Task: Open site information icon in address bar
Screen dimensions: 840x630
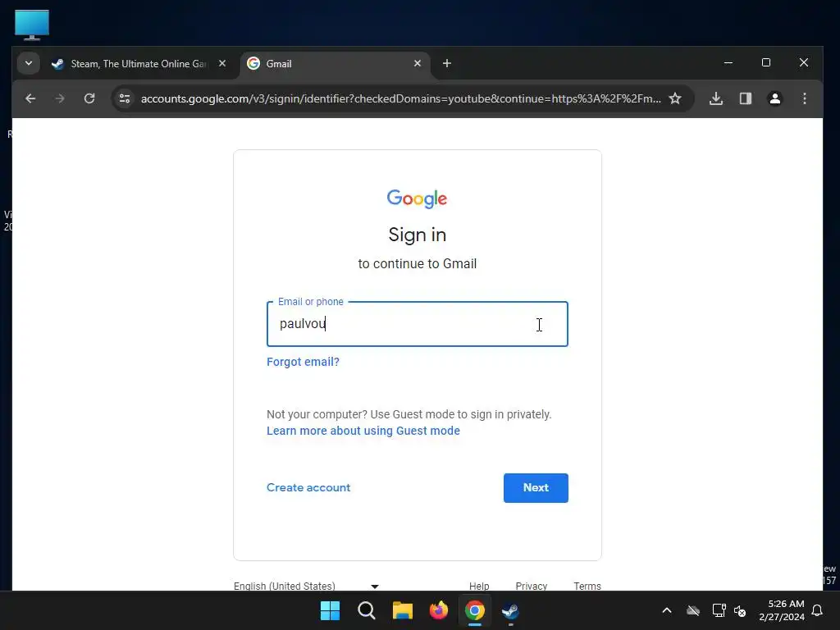Action: coord(125,98)
